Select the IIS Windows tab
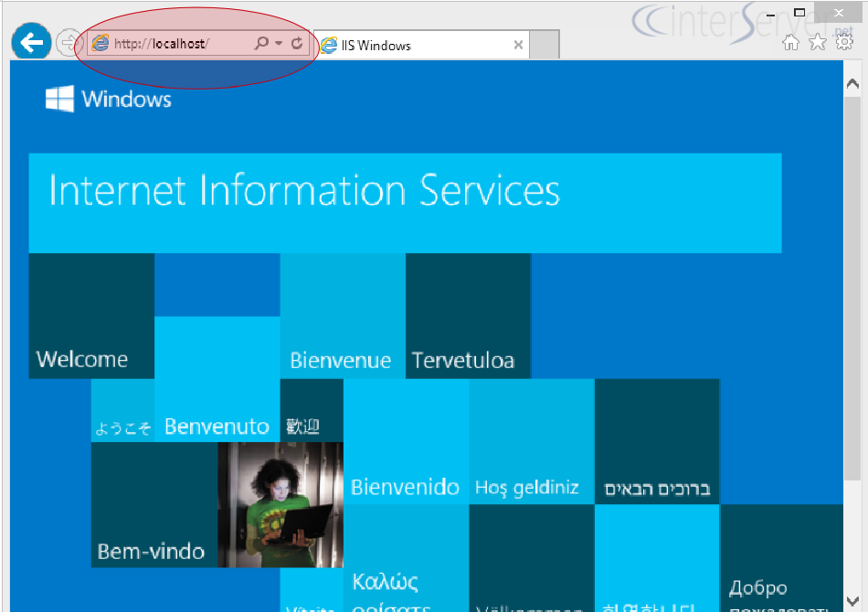Screen dimensions: 868x612 point(421,45)
